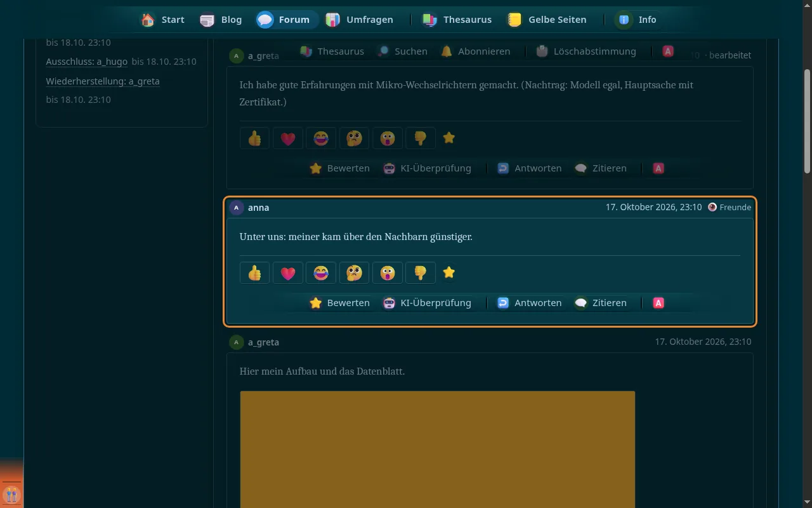Subscribe via Abonnieren bell
Image resolution: width=812 pixels, height=508 pixels.
pos(475,51)
